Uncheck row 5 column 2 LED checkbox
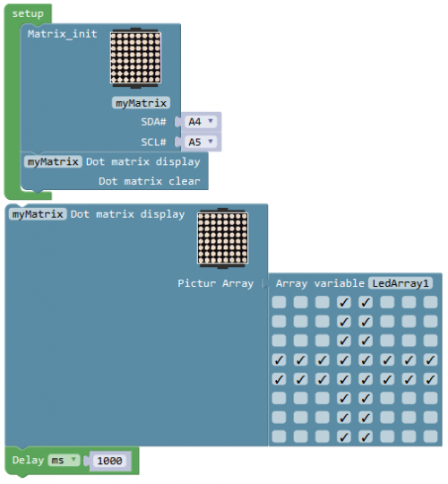 click(300, 379)
